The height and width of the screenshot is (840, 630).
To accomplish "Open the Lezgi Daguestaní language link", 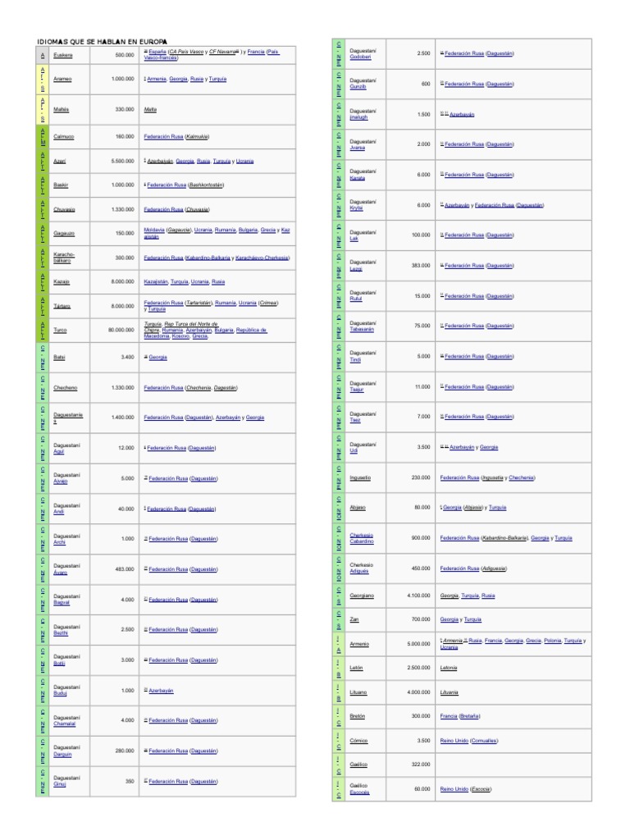I will point(356,269).
